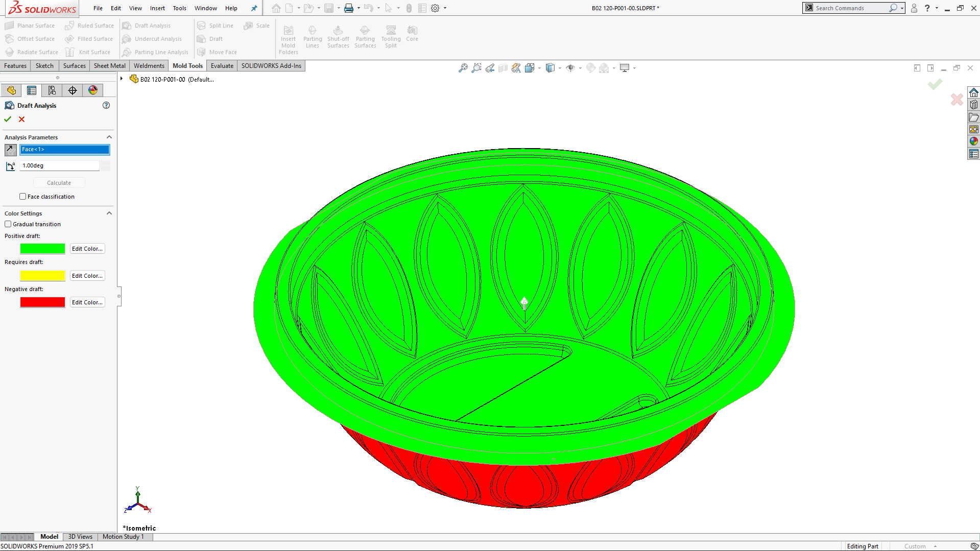Click Previous View icon
980x551 pixels.
pyautogui.click(x=490, y=68)
